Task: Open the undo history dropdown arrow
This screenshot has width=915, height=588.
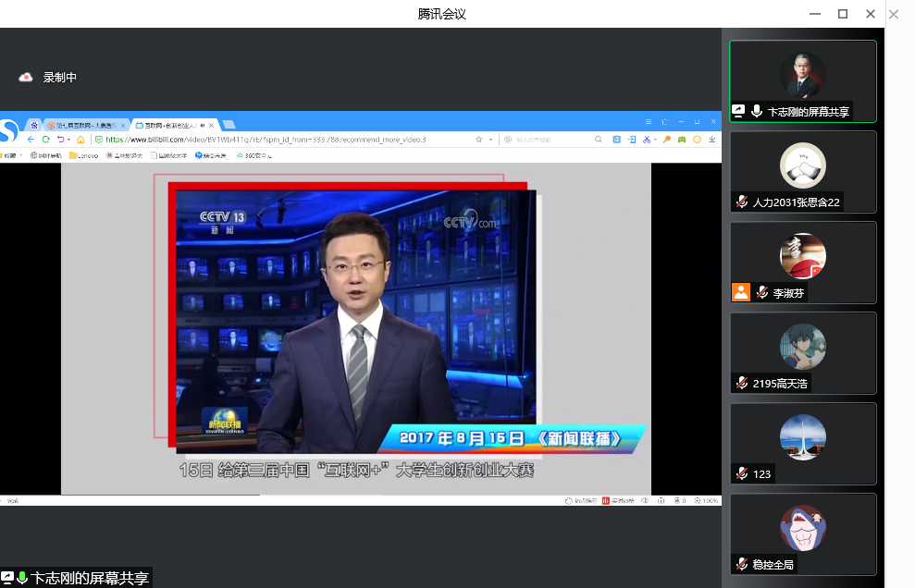Action: 68,140
